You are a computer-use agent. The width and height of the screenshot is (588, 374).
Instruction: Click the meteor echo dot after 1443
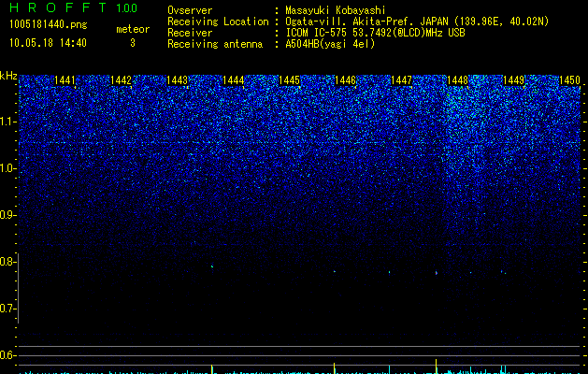coord(212,266)
